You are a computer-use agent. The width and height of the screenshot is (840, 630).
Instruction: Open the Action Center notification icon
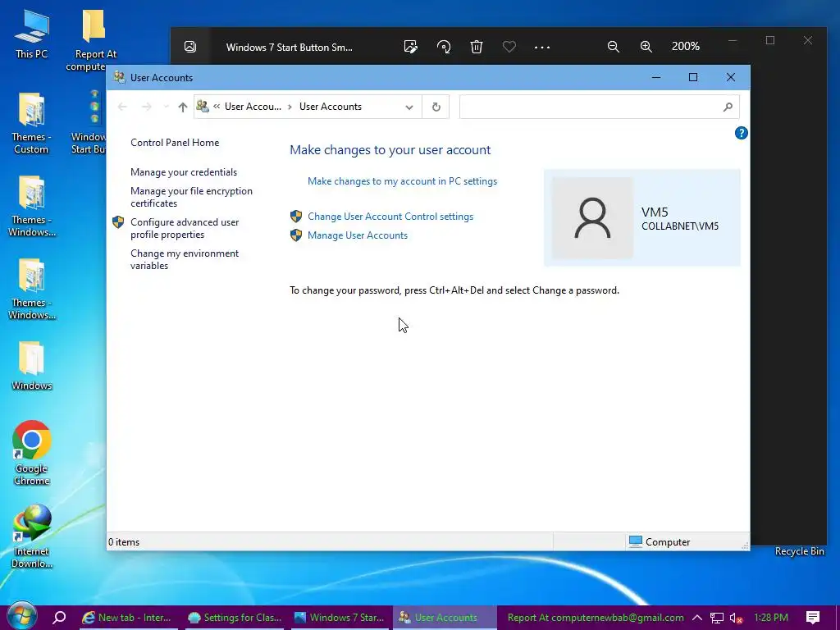pyautogui.click(x=813, y=618)
